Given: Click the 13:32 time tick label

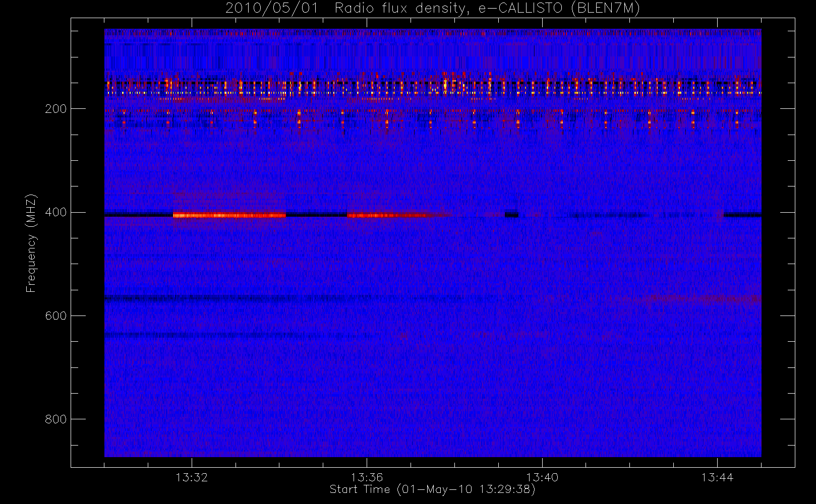Looking at the screenshot, I should [192, 477].
